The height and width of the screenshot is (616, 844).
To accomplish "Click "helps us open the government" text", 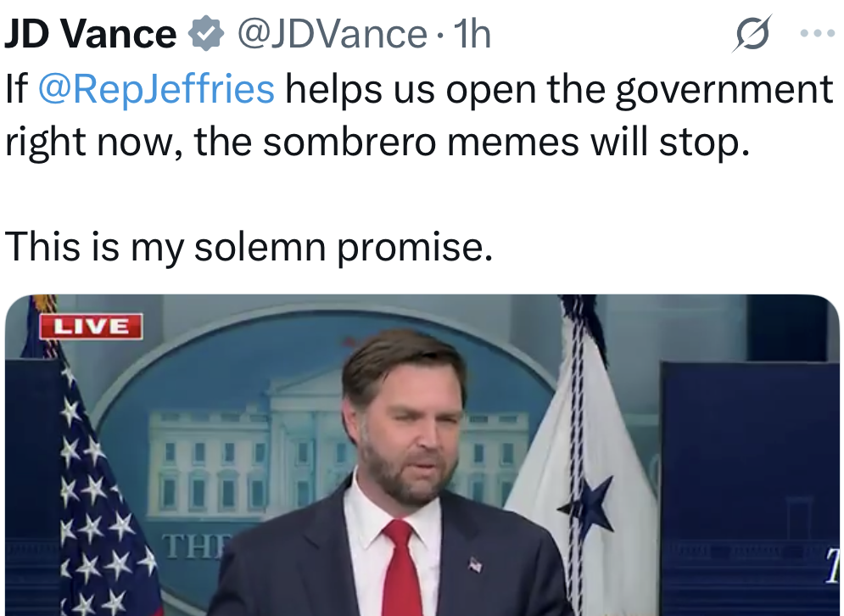I will click(558, 90).
